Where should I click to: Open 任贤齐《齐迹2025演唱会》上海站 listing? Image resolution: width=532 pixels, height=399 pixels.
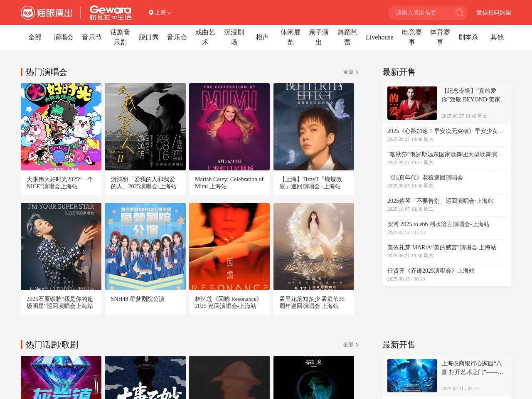(447, 274)
